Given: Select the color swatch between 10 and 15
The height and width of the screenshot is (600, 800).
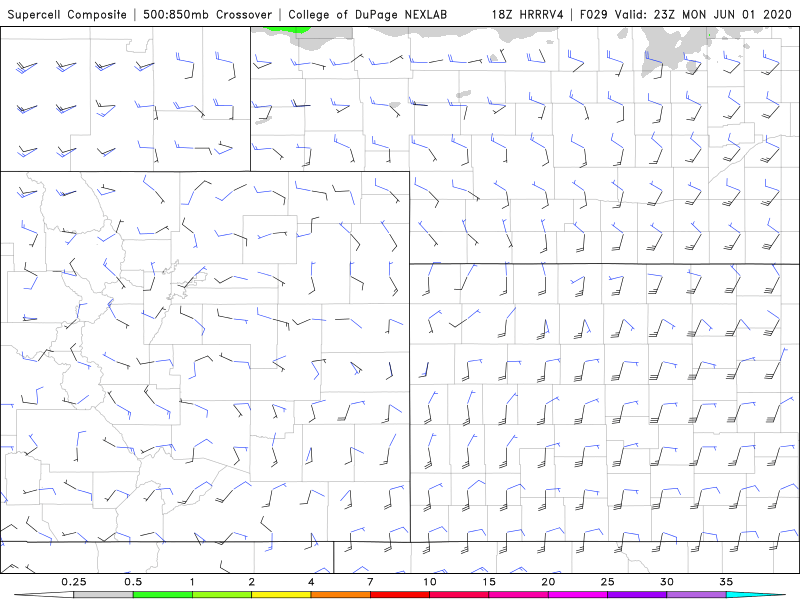Looking at the screenshot, I should (459, 595).
